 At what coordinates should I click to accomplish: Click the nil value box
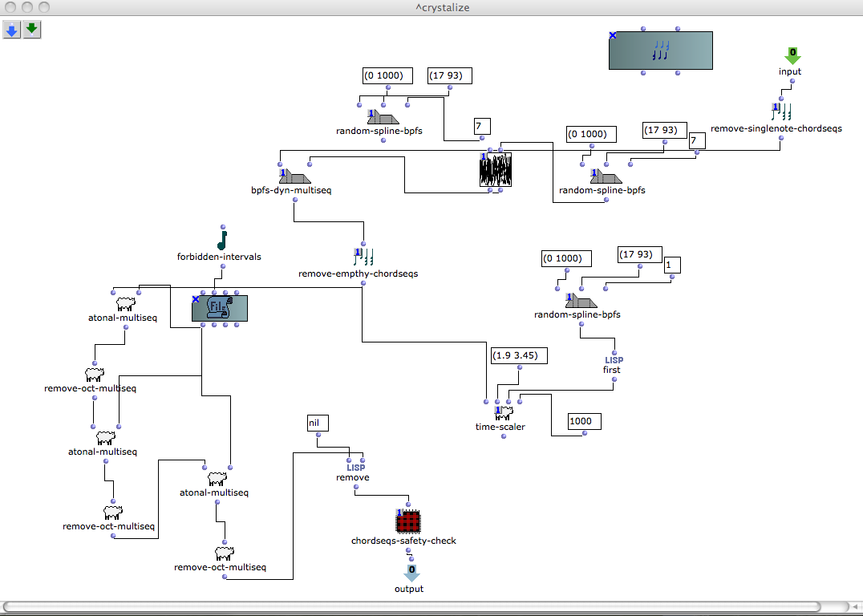point(318,422)
